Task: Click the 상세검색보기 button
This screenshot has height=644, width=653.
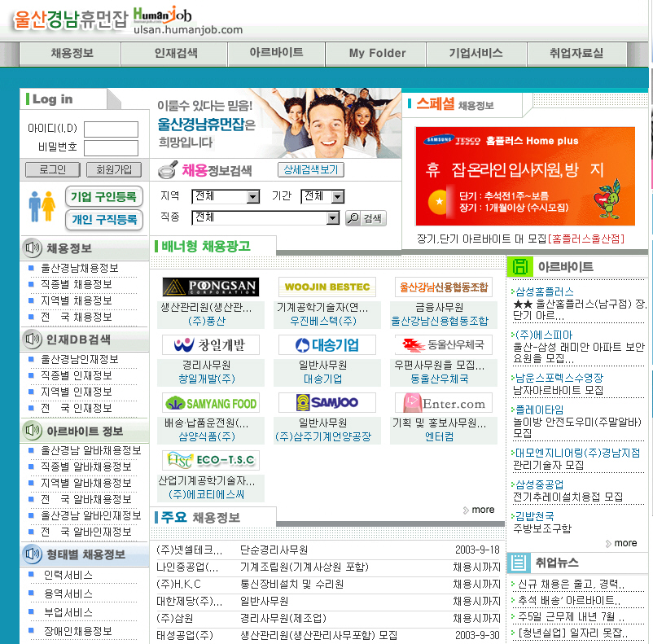Action: pos(311,169)
